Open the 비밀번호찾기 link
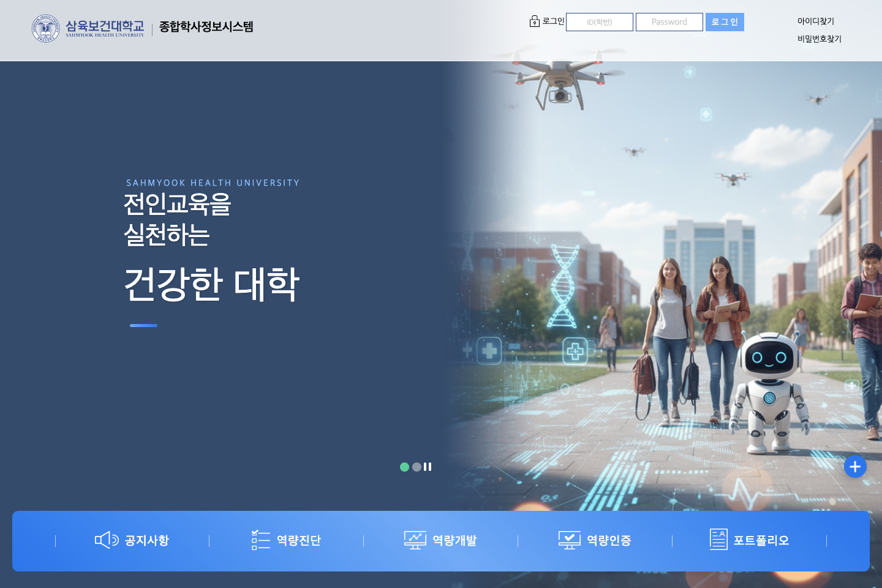The image size is (882, 588). 820,39
